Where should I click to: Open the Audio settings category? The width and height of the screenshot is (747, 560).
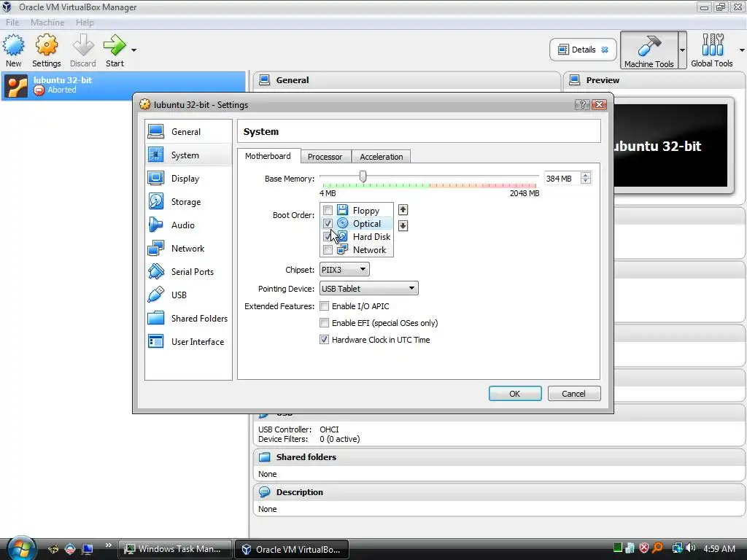tap(189, 225)
